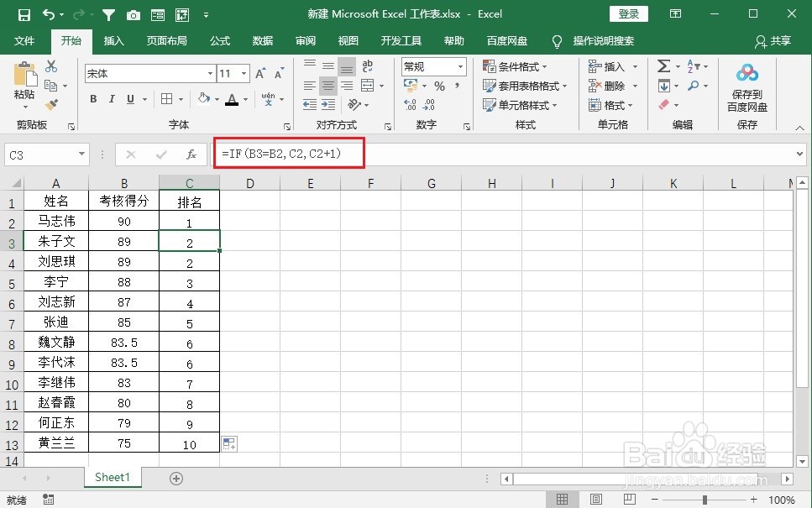Decrease font size with small A icon
Screen dimensions: 812x508
[x=279, y=74]
